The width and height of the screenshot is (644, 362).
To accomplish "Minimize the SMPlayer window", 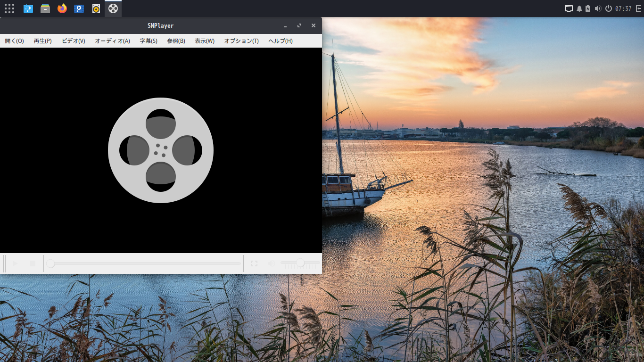I will [285, 26].
